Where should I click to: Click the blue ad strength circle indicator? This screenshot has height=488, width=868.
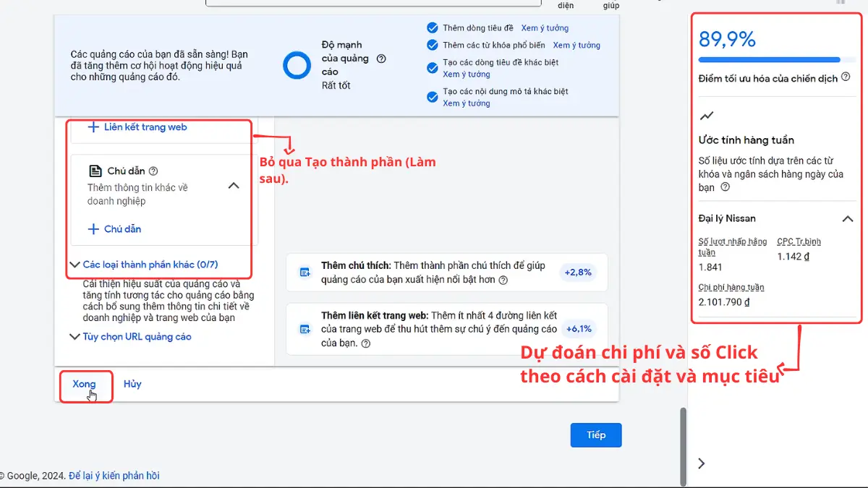pos(297,65)
